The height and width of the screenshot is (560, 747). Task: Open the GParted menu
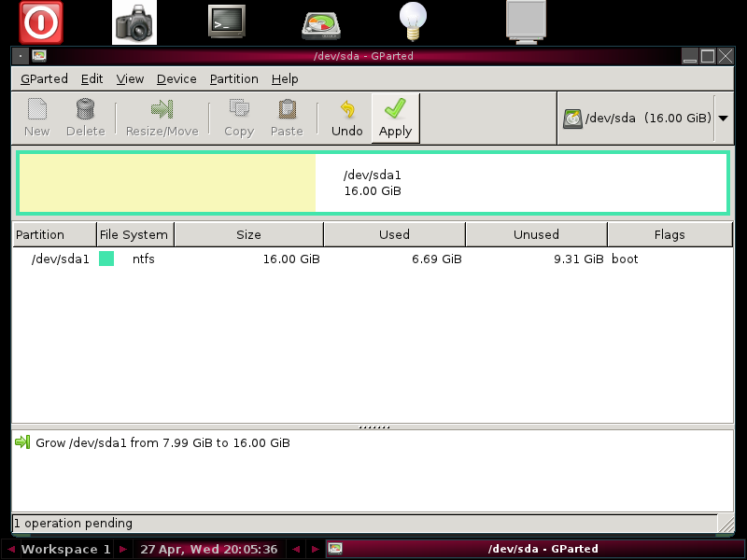pos(44,79)
